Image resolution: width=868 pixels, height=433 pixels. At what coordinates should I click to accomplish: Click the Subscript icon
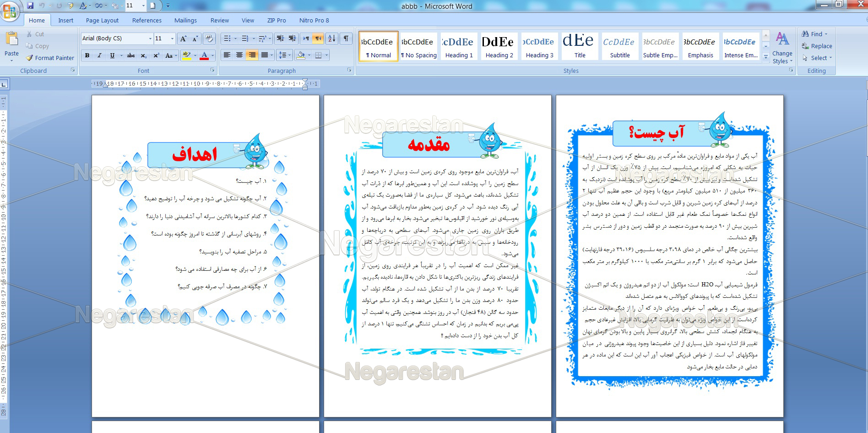click(144, 55)
